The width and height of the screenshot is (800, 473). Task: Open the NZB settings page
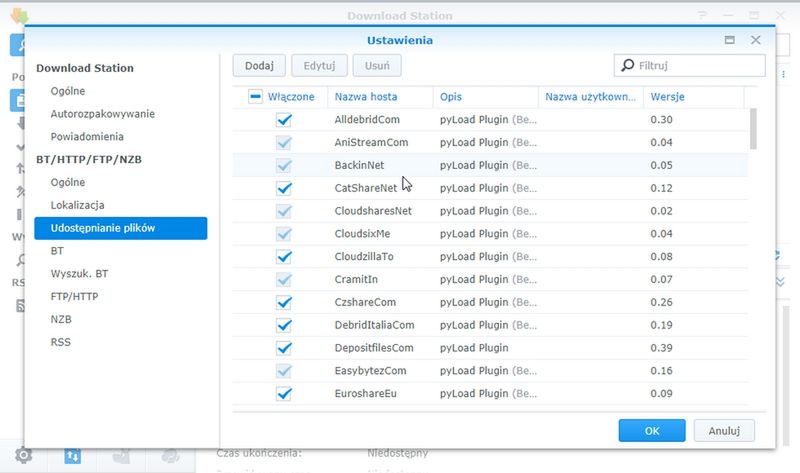coord(61,319)
